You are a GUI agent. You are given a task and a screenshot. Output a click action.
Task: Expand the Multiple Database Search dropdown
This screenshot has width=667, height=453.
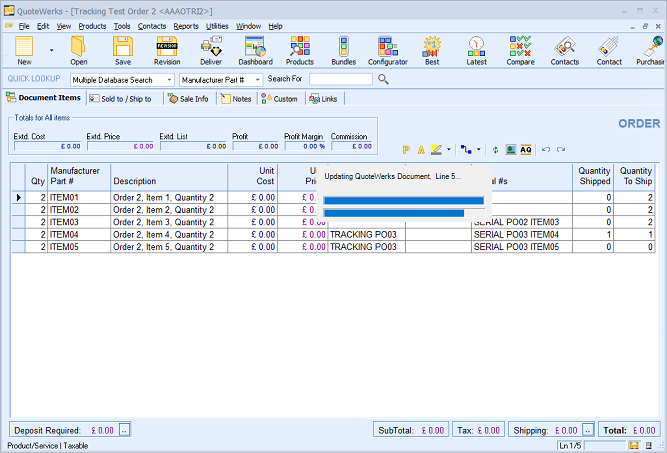(x=169, y=79)
